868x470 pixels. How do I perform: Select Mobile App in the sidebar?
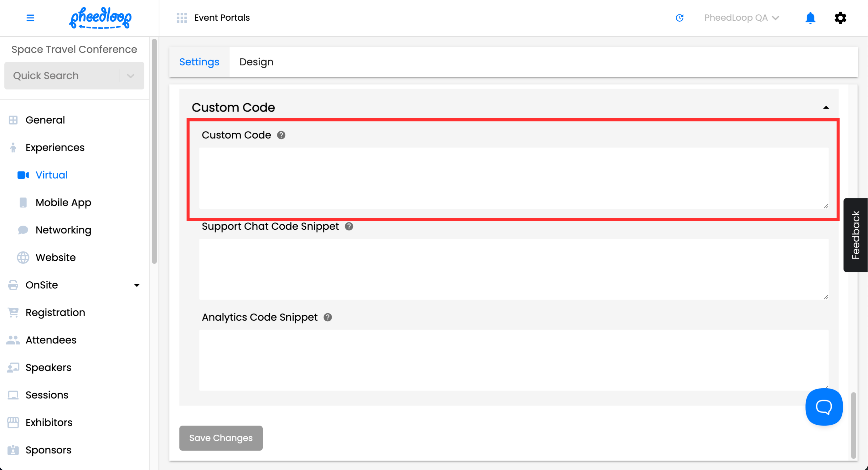coord(63,203)
